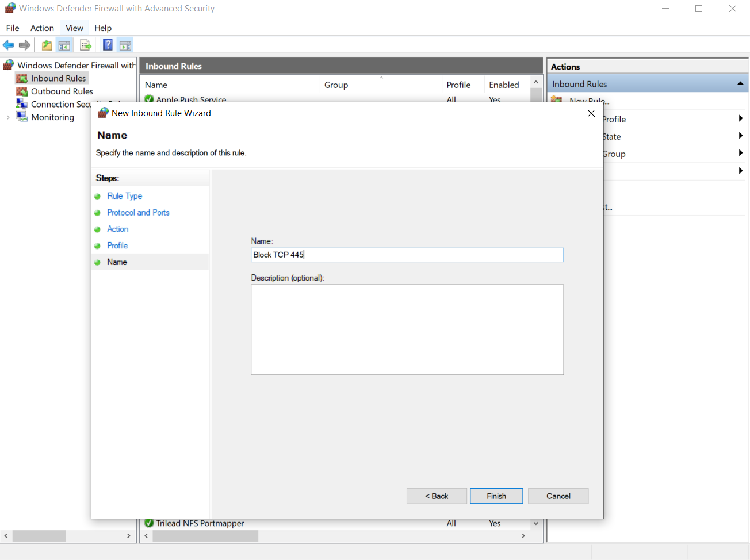The image size is (750, 560).
Task: Close the New Inbound Rule Wizard dialog
Action: [x=591, y=113]
